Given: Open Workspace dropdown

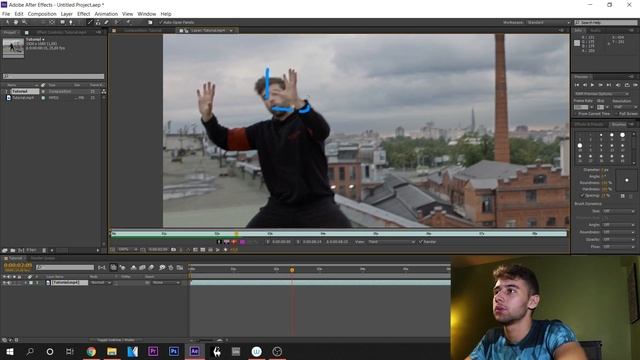Looking at the screenshot, I should click(x=549, y=22).
